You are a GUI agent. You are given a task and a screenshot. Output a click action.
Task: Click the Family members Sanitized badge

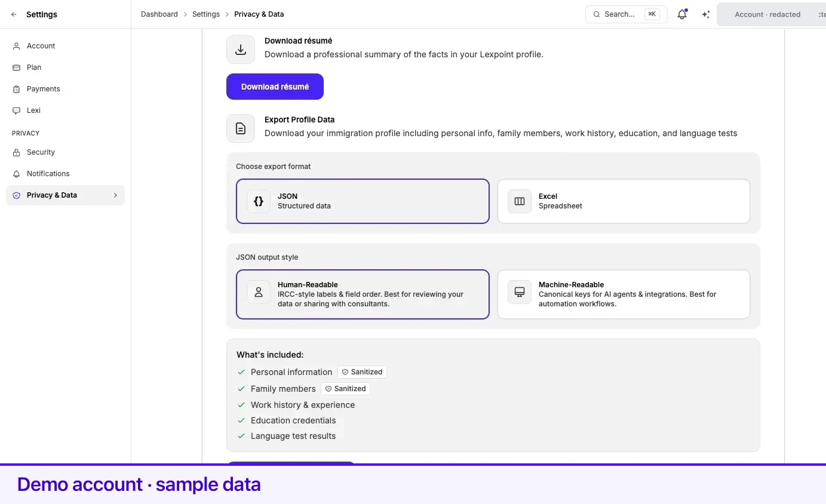(345, 389)
